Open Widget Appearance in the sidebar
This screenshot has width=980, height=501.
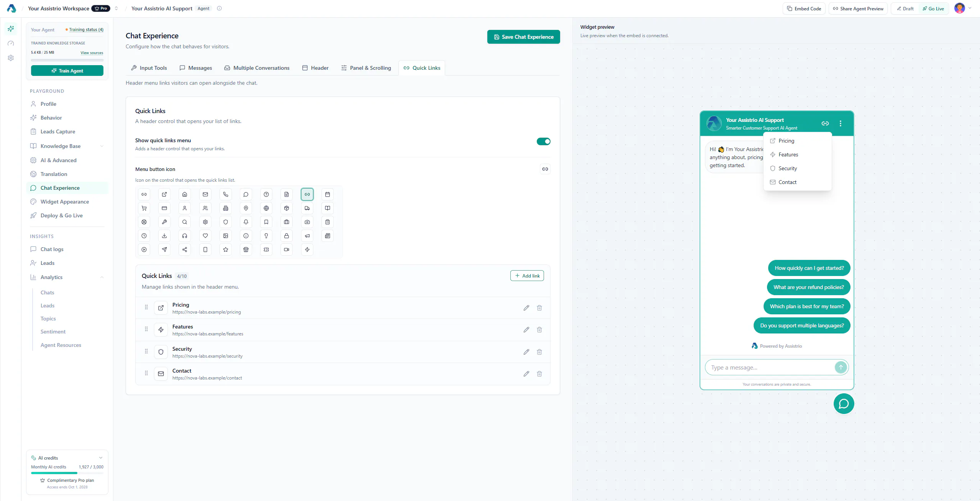(x=67, y=202)
